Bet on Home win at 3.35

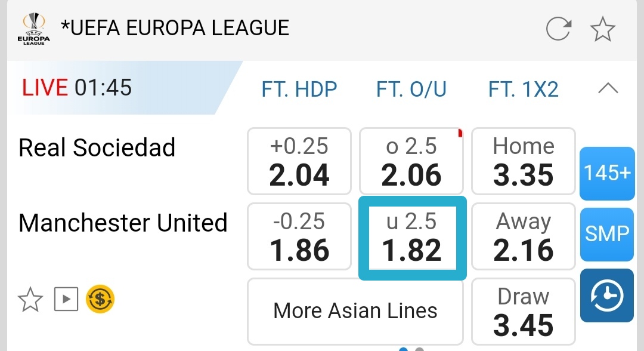[x=523, y=161]
